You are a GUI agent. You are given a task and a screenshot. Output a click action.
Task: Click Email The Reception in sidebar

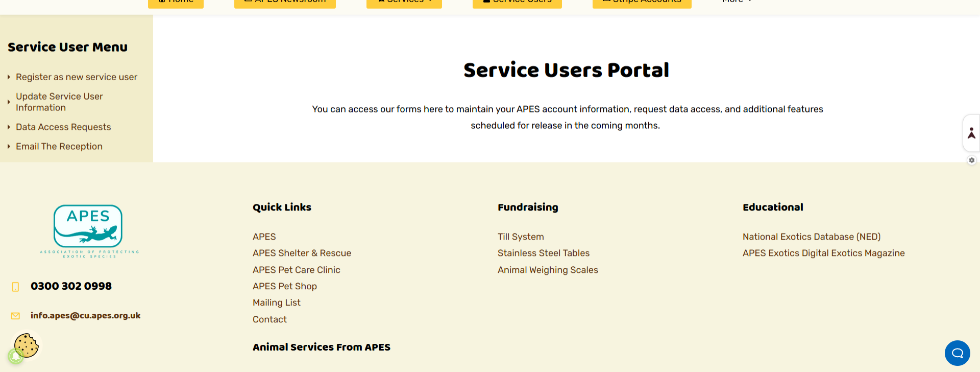pos(59,147)
